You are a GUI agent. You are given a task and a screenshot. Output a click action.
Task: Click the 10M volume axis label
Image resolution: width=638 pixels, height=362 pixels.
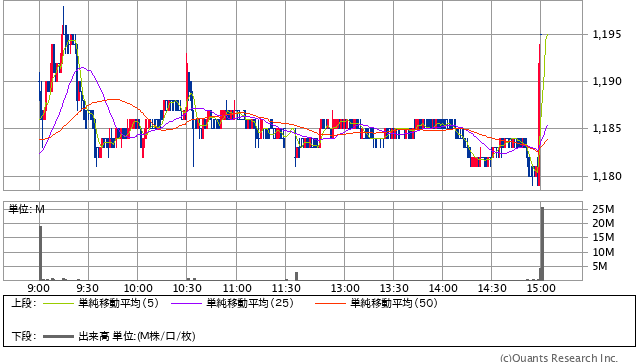tap(603, 252)
